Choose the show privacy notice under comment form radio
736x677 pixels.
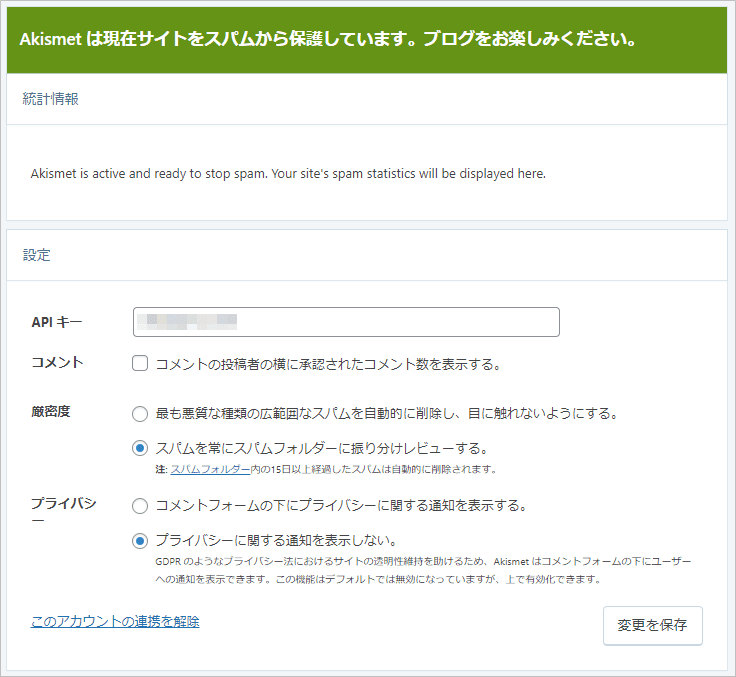click(x=141, y=506)
